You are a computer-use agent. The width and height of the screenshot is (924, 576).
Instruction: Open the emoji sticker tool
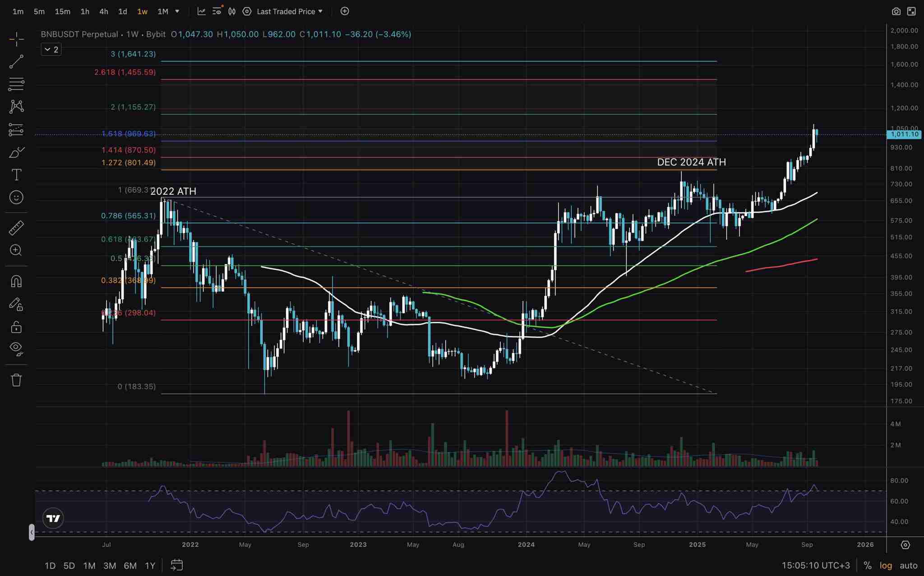pyautogui.click(x=16, y=198)
